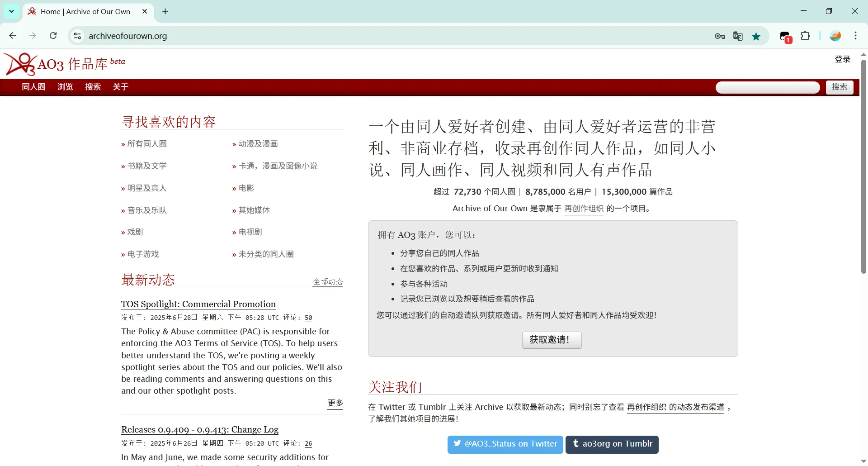This screenshot has height=466, width=868.
Task: Reload the page
Action: click(x=53, y=36)
